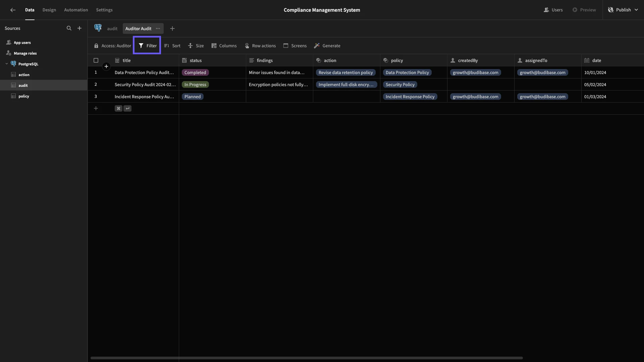The width and height of the screenshot is (644, 362).
Task: Click the status column header
Action: [x=212, y=61]
